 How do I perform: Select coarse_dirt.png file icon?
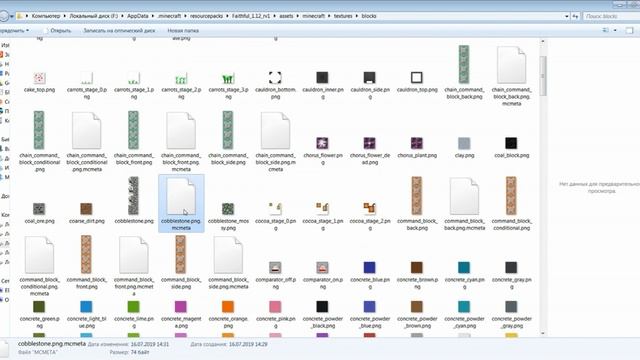pos(87,209)
